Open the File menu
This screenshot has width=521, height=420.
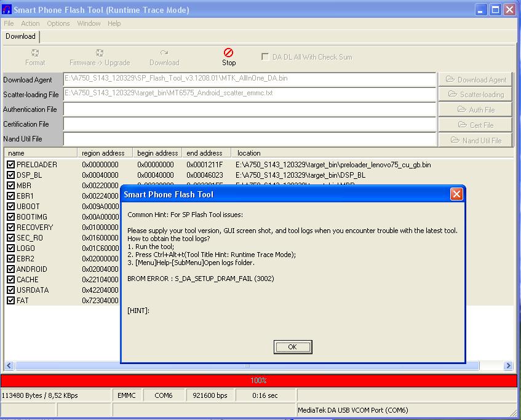coord(9,23)
